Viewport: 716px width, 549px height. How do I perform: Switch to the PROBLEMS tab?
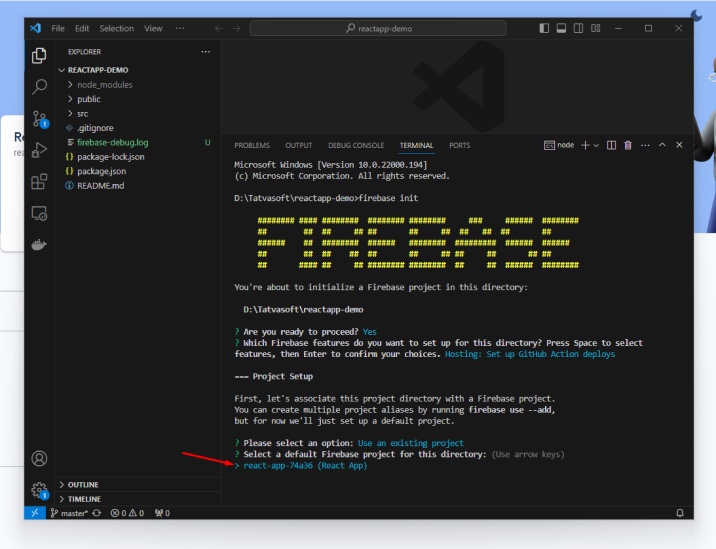(x=252, y=146)
